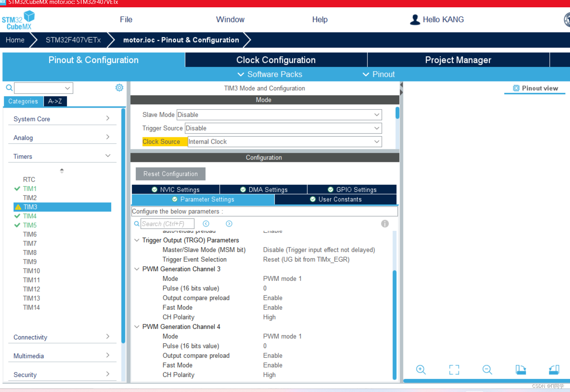The height and width of the screenshot is (392, 570).
Task: Click the motor.ioc breadcrumb
Action: coord(181,40)
